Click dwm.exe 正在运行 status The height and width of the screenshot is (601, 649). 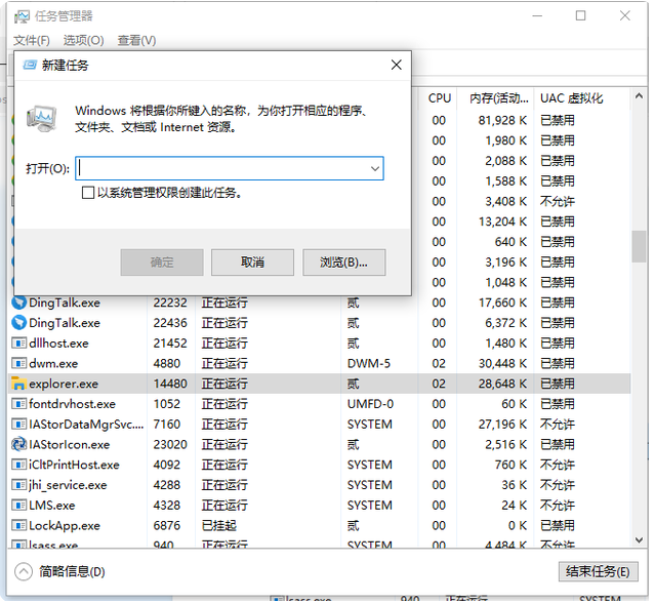(x=225, y=363)
